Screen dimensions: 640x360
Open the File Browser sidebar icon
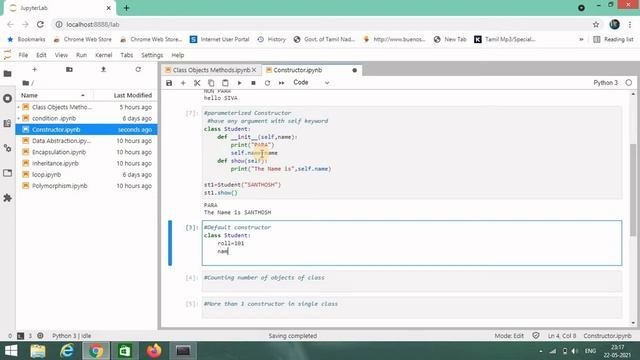[7, 74]
